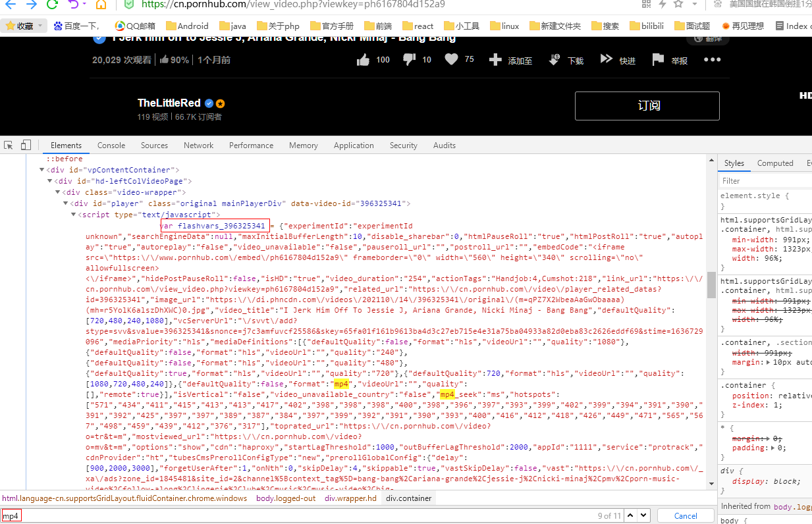
Task: Collapse the div id="vpContentContainer" node
Action: pos(42,170)
